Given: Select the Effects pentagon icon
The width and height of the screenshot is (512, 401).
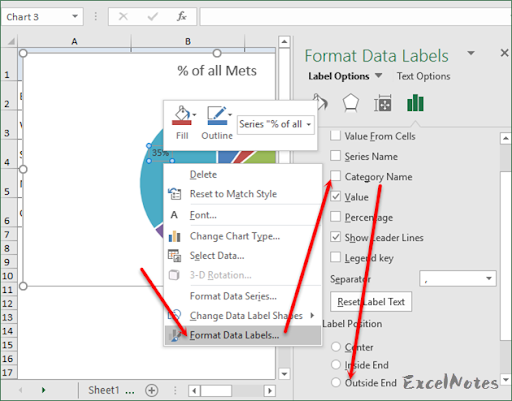Looking at the screenshot, I should click(x=351, y=103).
